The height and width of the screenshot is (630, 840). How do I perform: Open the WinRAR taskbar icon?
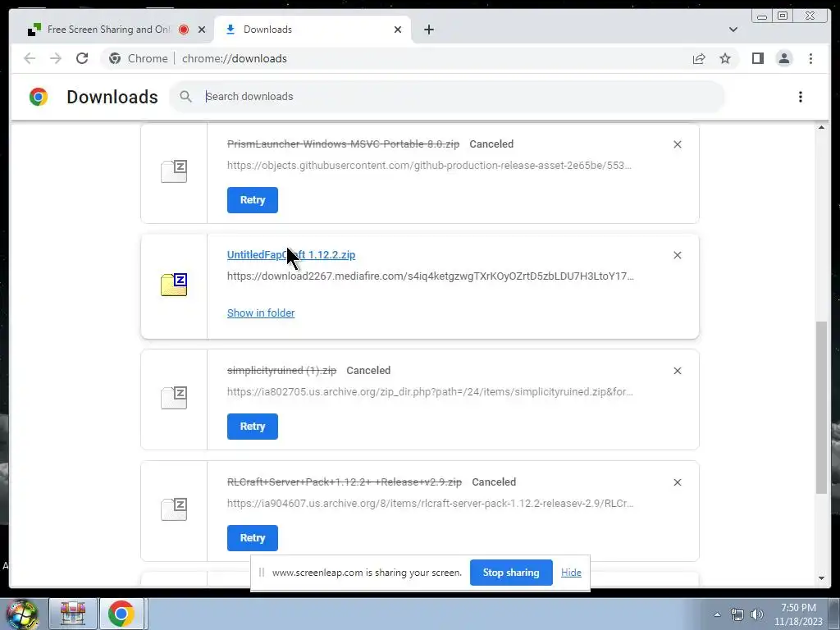click(73, 614)
